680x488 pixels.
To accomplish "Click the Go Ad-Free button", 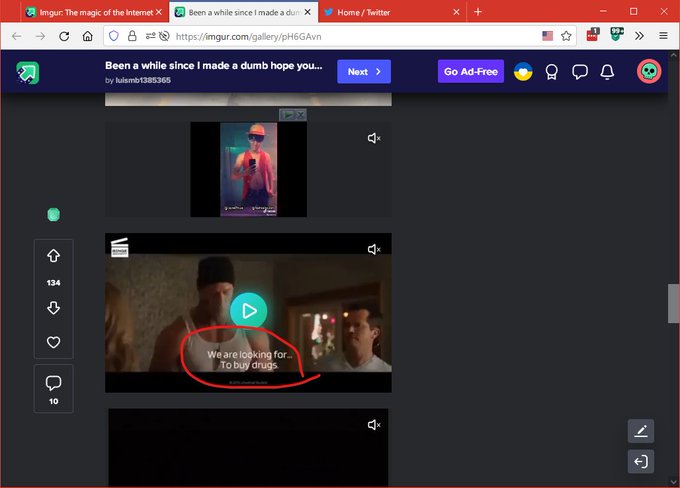I will tap(471, 72).
